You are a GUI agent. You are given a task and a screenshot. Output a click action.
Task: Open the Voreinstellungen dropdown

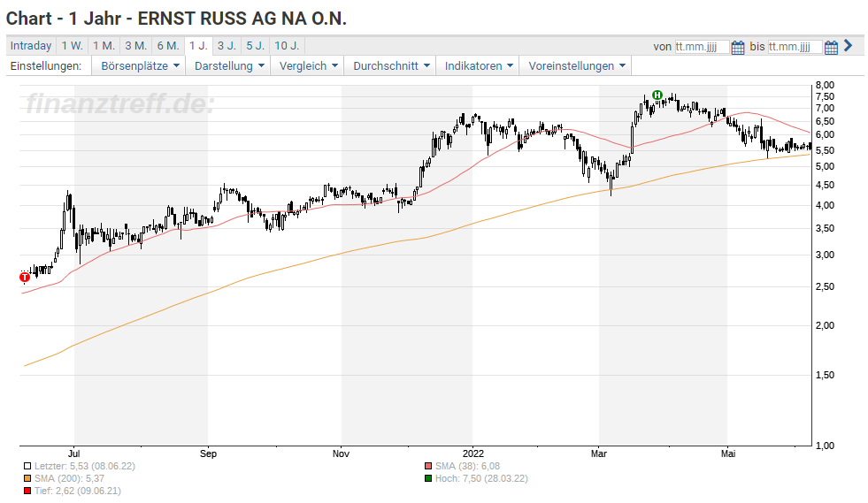coord(575,65)
